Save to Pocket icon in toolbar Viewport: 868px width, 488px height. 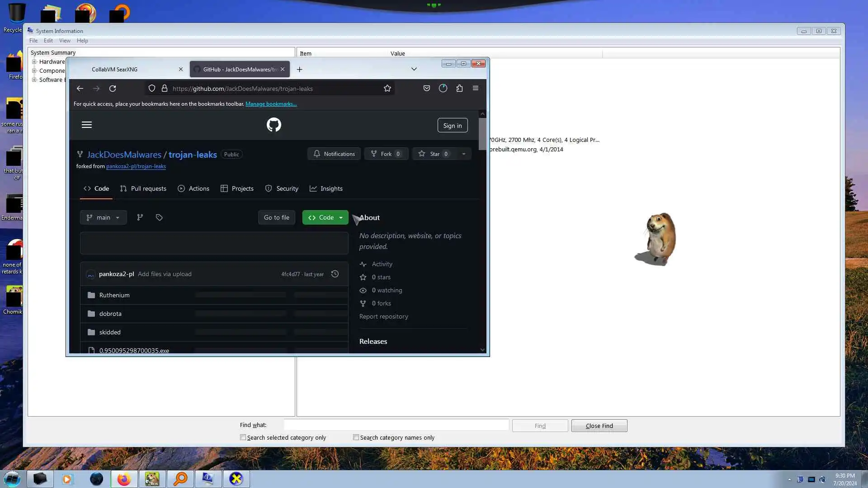pos(426,89)
